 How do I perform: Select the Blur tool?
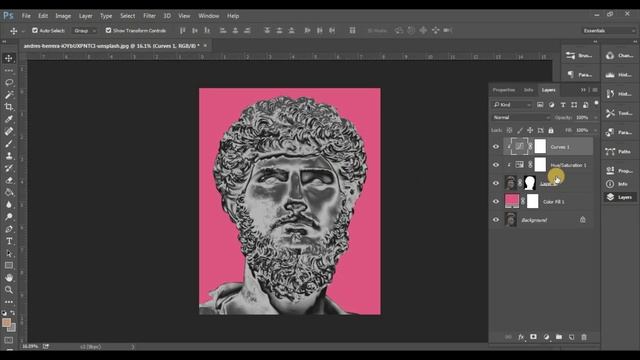9,204
